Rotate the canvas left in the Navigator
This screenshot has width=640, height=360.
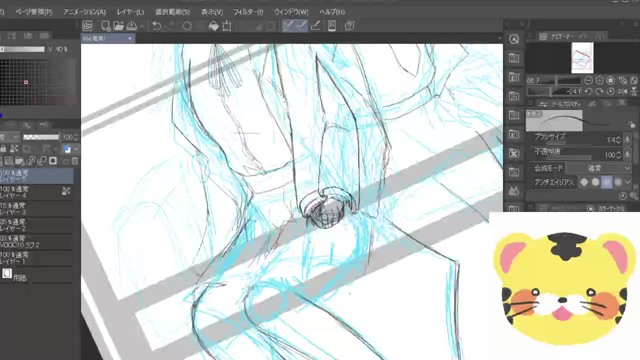tap(588, 92)
